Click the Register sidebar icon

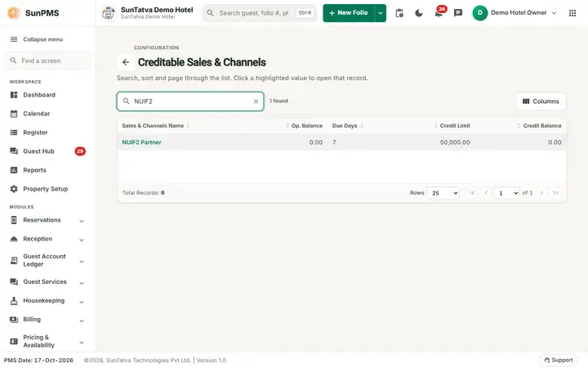pos(14,132)
